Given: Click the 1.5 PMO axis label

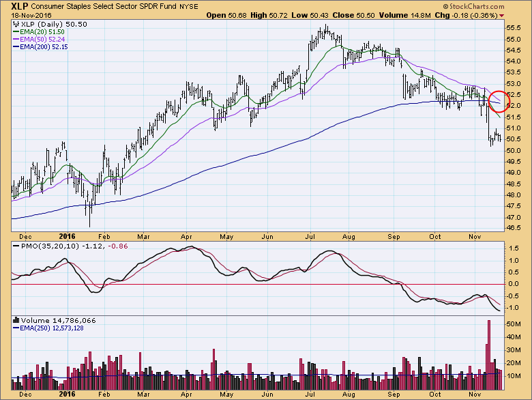Looking at the screenshot, I should tap(514, 248).
